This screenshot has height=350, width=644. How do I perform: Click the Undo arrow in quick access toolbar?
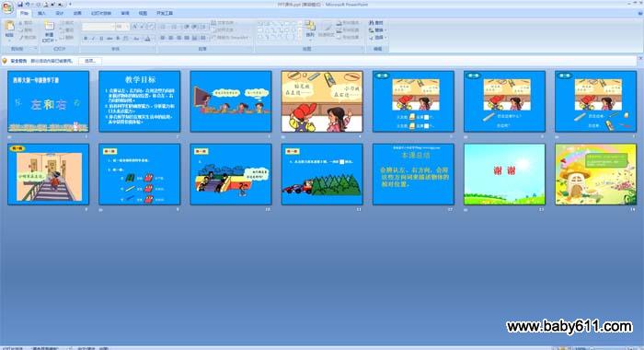coord(27,5)
